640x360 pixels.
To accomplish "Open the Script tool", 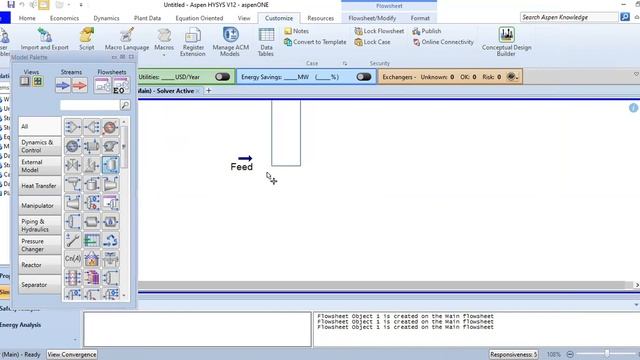I will (87, 40).
